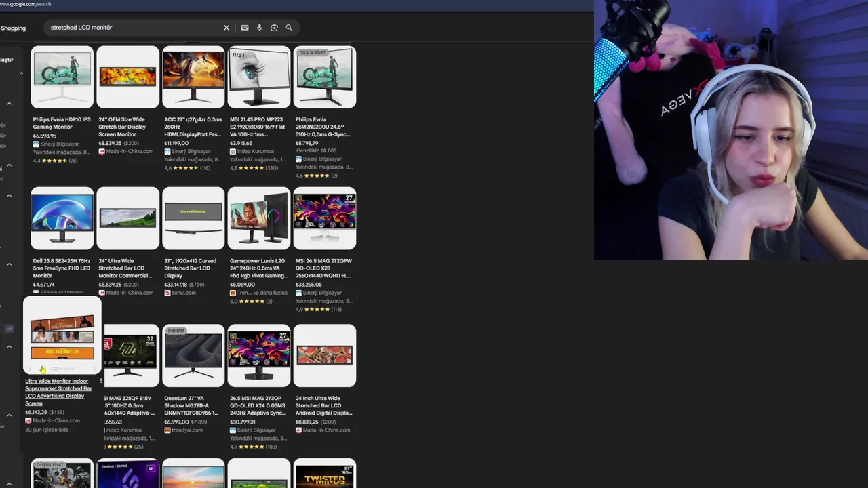
Task: Open MSI MAG 325QF E18V product image
Action: [132, 355]
